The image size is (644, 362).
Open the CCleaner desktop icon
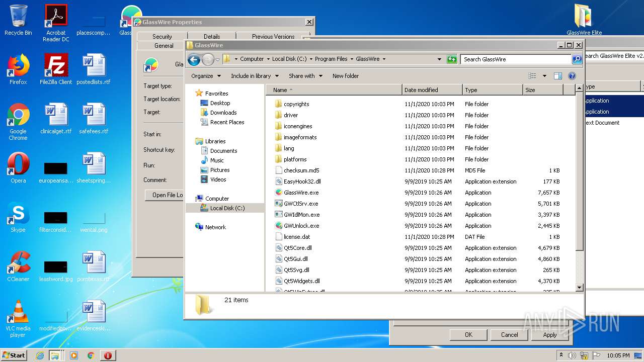pos(18,266)
